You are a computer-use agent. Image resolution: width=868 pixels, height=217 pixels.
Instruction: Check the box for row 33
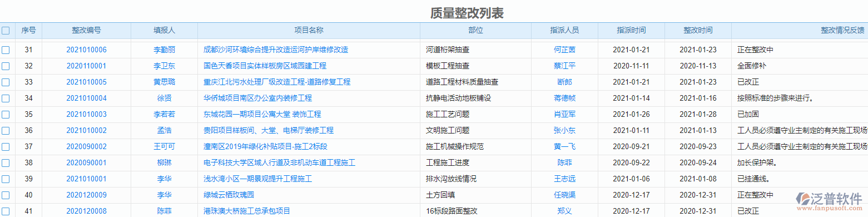6,82
